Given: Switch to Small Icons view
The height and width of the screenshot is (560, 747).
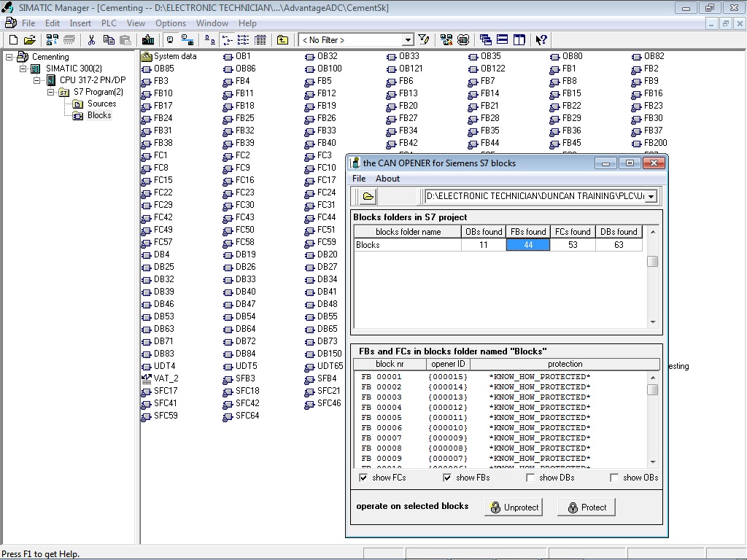Looking at the screenshot, I should pos(228,40).
